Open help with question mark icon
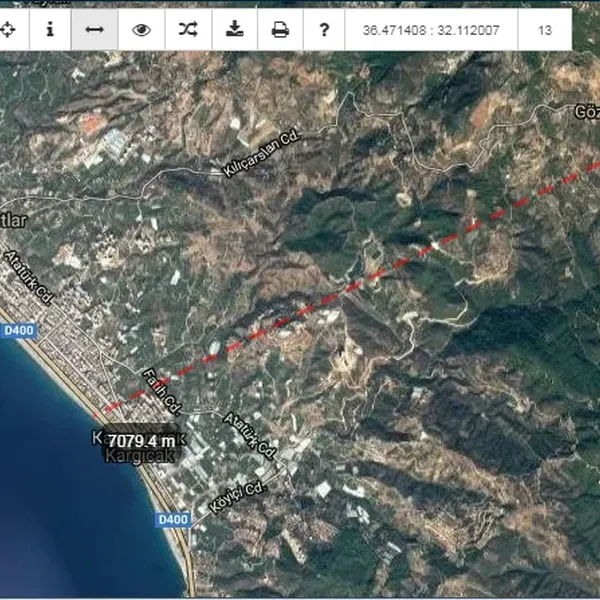600x600 pixels. click(324, 30)
